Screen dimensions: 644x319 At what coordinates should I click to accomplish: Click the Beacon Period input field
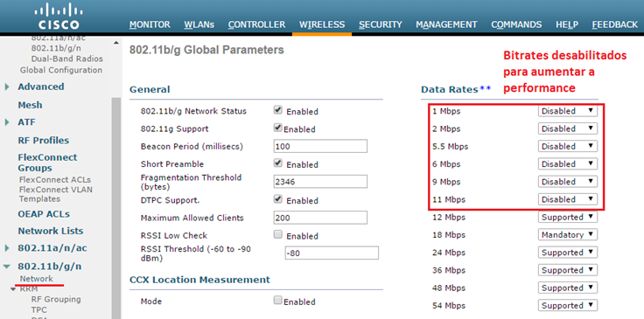(x=320, y=146)
